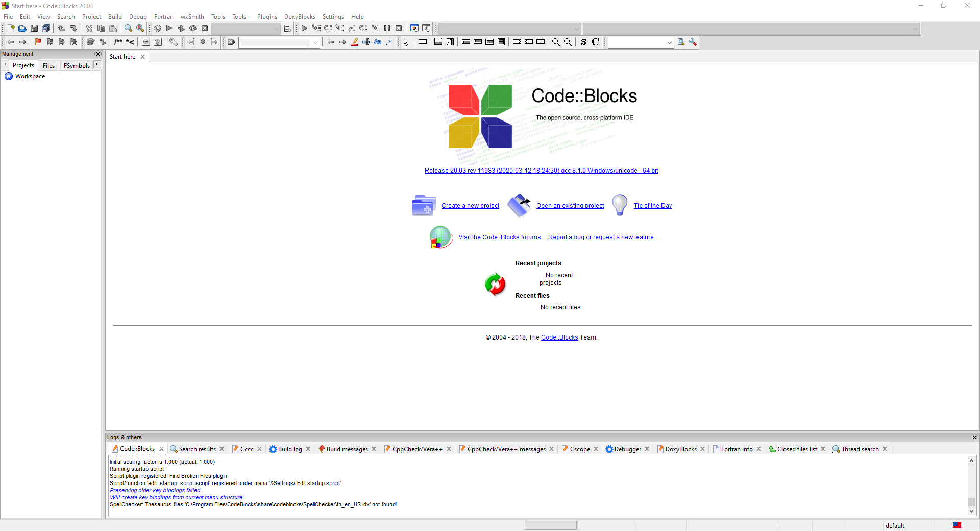Open the debugger info dropdown icon

click(426, 28)
